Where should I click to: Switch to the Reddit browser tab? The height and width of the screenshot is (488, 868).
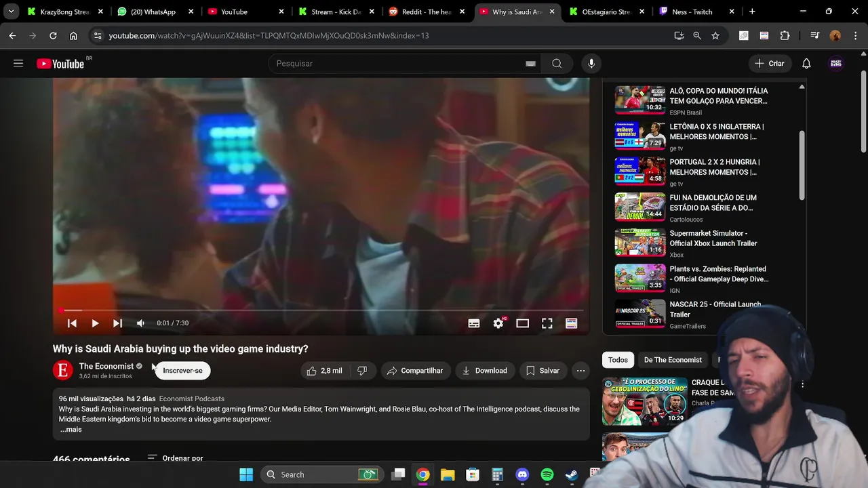[426, 12]
